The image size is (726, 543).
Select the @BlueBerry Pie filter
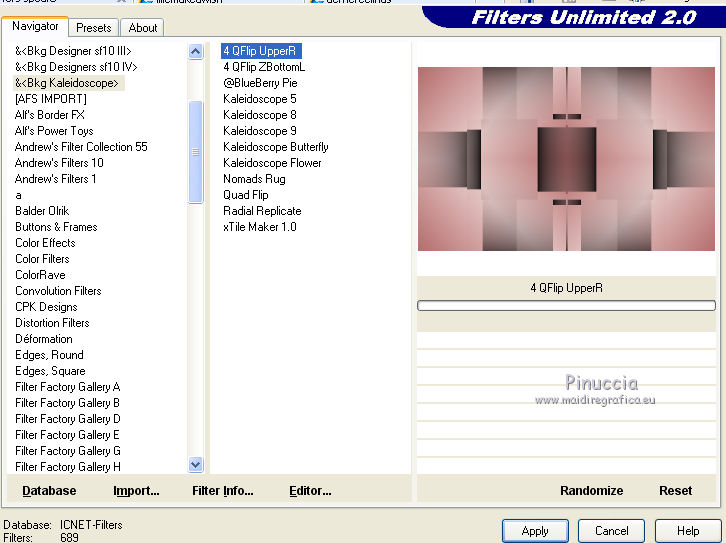click(x=260, y=83)
